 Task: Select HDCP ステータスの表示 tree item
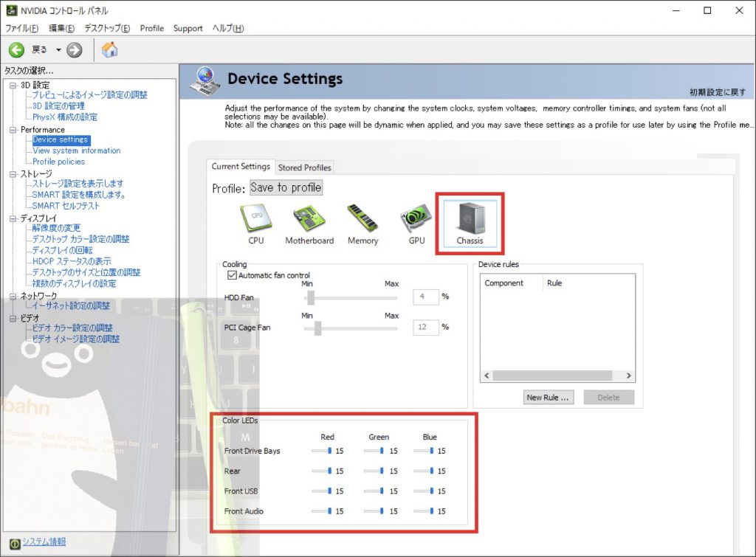coord(72,261)
